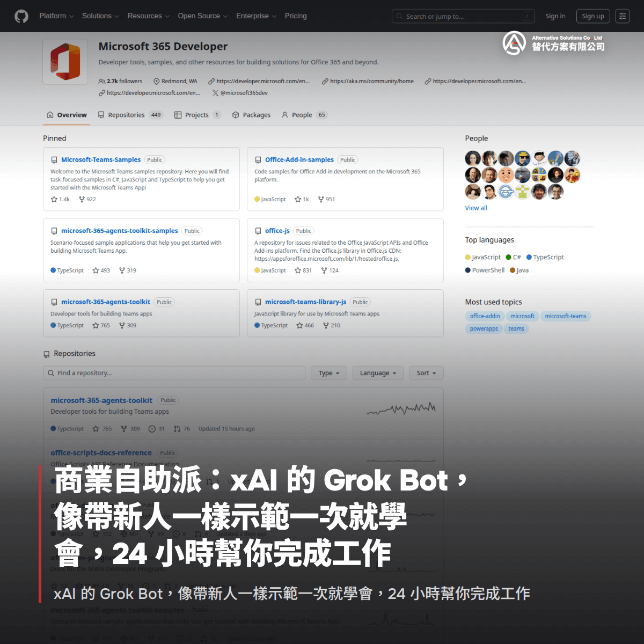644x644 pixels.
Task: Open 1.4k stars of Microsoft-Teams-Samples
Action: tap(60, 199)
